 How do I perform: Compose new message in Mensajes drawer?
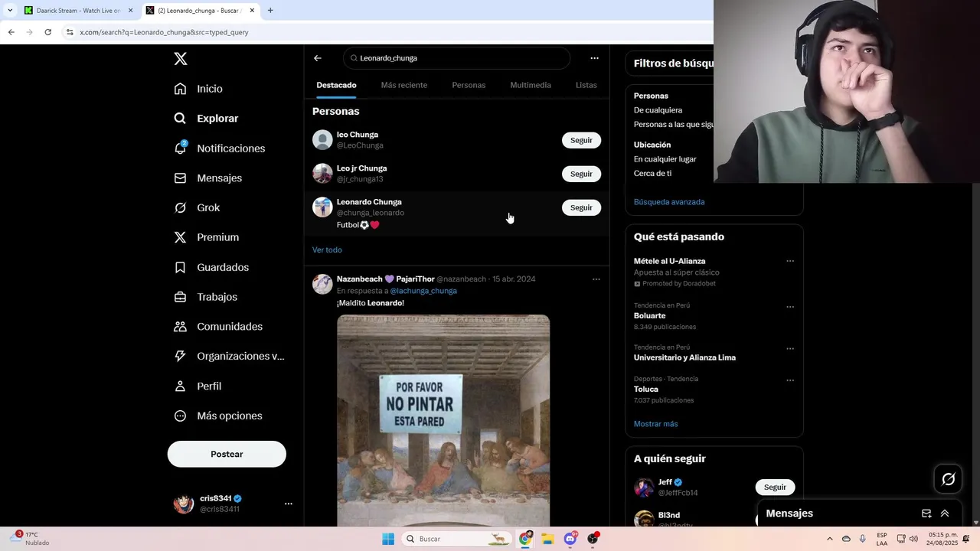coord(926,514)
